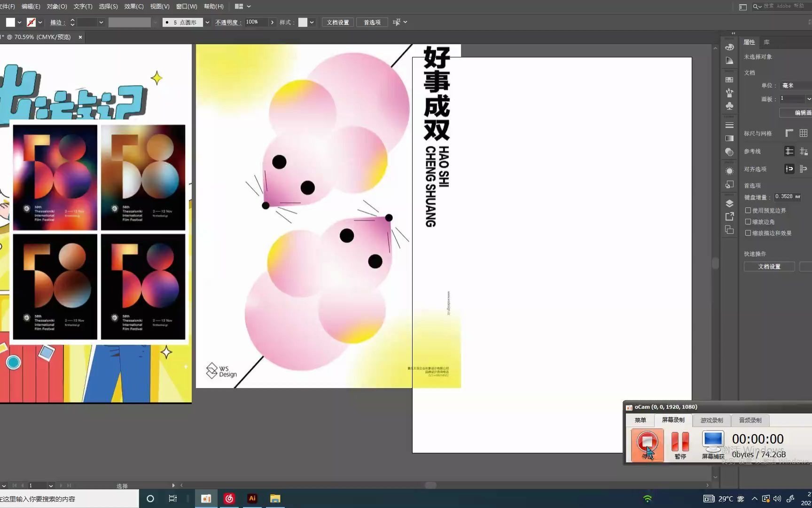Click the Cortana circle icon in taskbar
This screenshot has height=508, width=812.
click(x=150, y=499)
